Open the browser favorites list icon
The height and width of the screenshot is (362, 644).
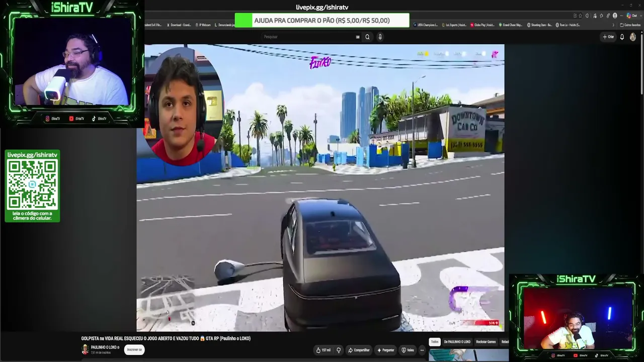601,16
